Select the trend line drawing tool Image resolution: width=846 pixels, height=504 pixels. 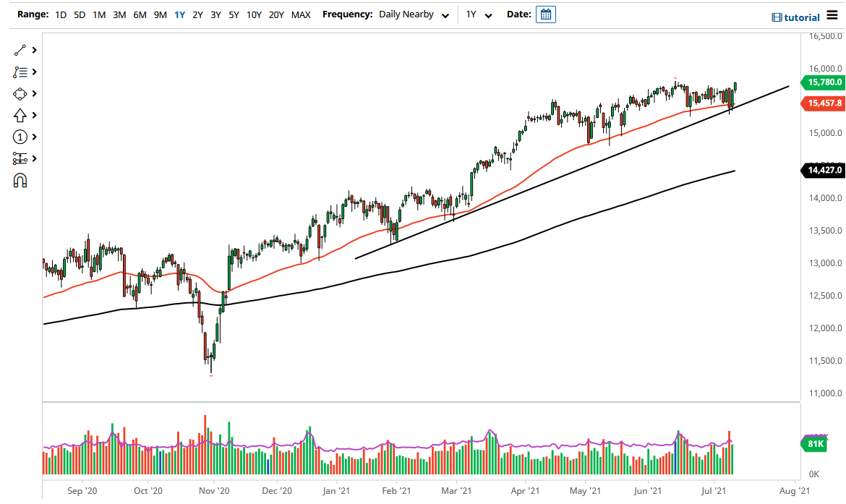(x=20, y=50)
